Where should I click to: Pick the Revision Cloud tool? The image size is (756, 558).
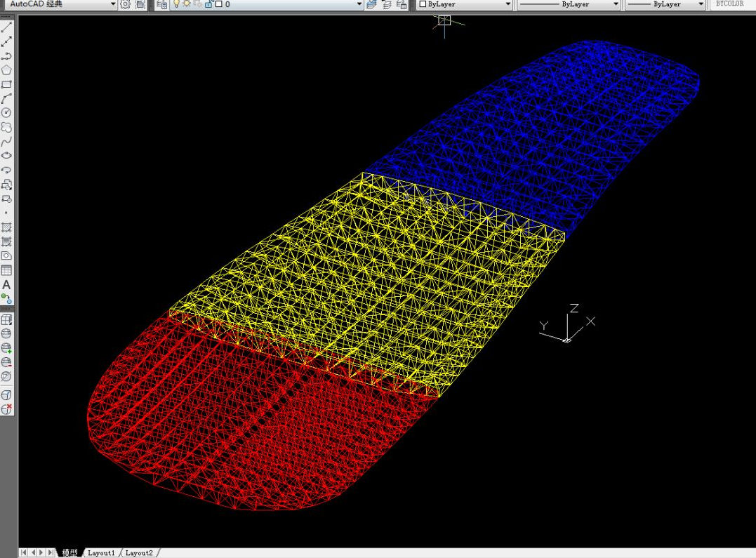[x=6, y=127]
